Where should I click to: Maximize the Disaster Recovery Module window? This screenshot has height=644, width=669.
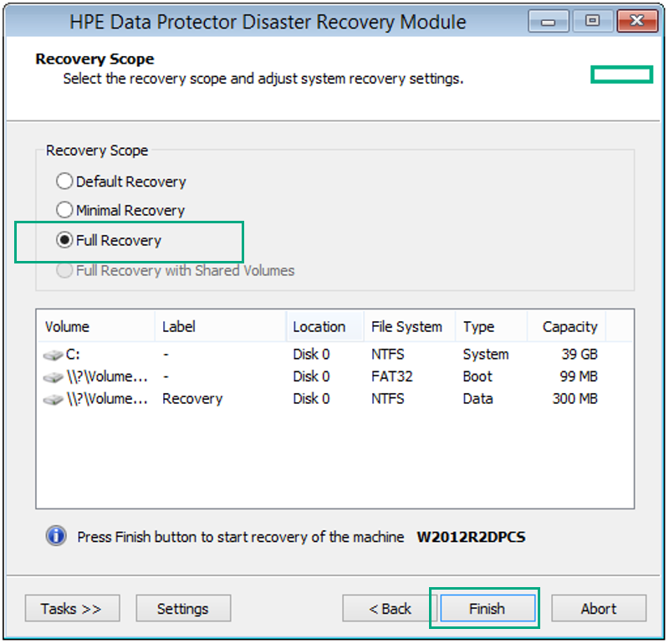tap(592, 21)
